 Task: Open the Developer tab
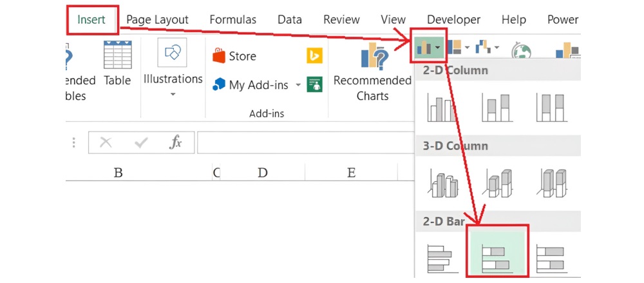(x=453, y=20)
